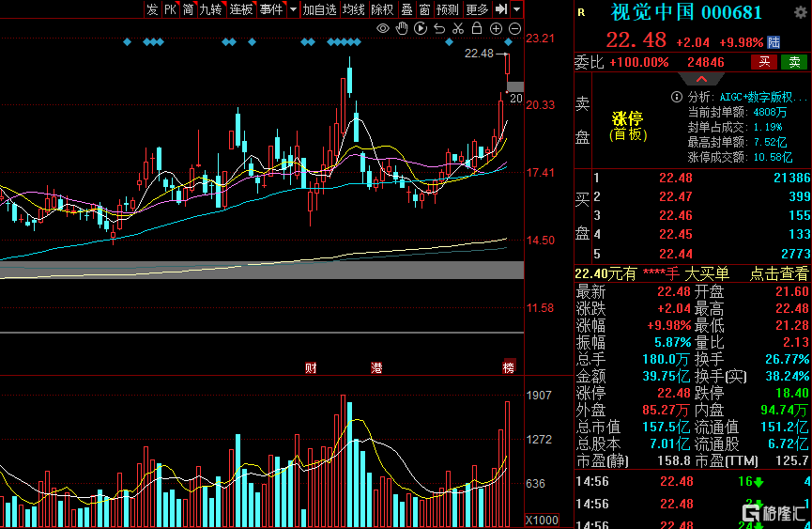
Task: Click the 22.48 price label on the chart
Action: [479, 54]
